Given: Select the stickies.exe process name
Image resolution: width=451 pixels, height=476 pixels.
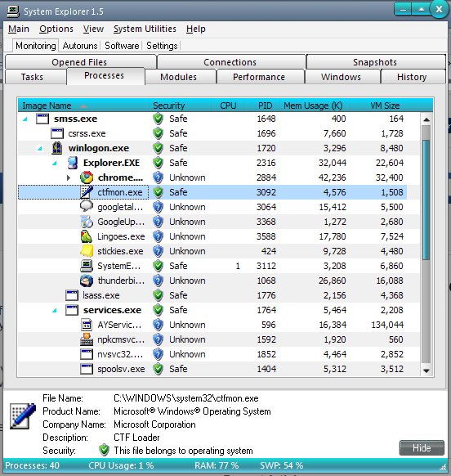Looking at the screenshot, I should (x=120, y=251).
